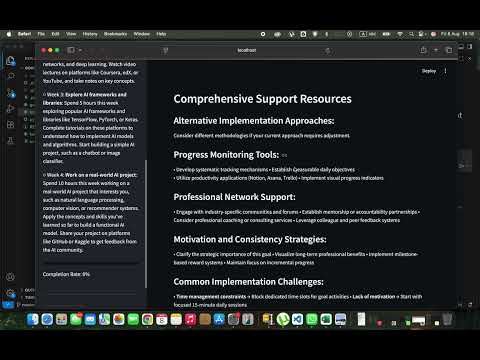Click the Common Implementation Challenges heading
Image resolution: width=480 pixels, height=360 pixels.
[248, 282]
